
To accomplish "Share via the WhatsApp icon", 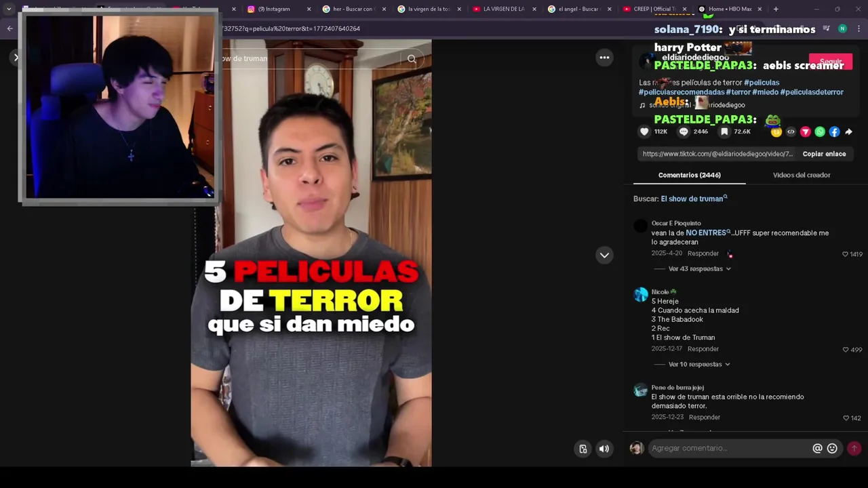I will click(x=820, y=131).
